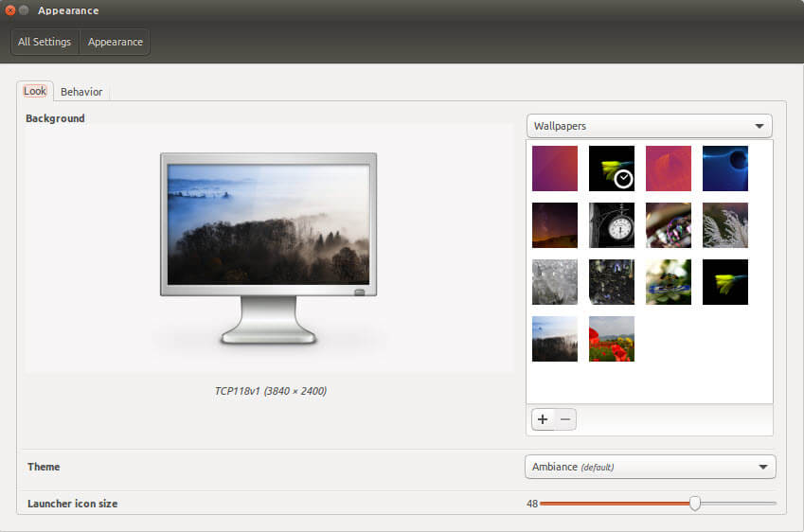Go back to All Settings

coord(45,42)
